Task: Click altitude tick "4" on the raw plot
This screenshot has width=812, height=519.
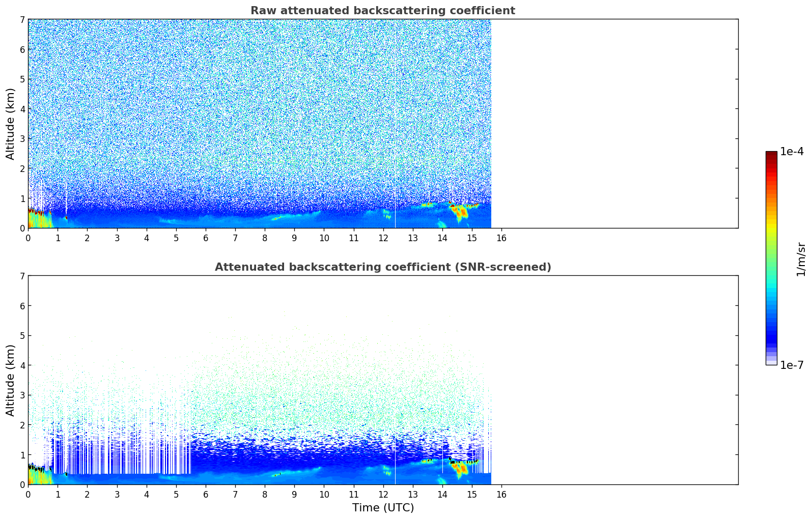Action: tap(22, 109)
